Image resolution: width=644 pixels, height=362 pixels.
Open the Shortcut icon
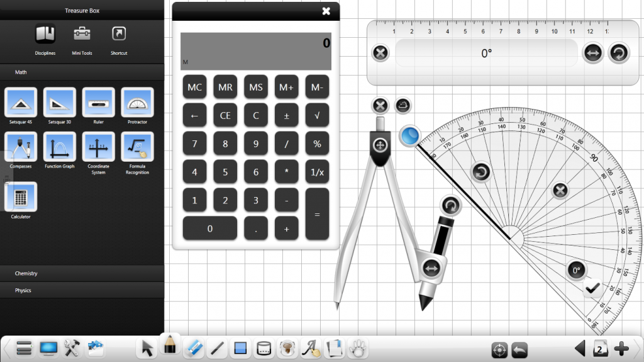coord(119,34)
